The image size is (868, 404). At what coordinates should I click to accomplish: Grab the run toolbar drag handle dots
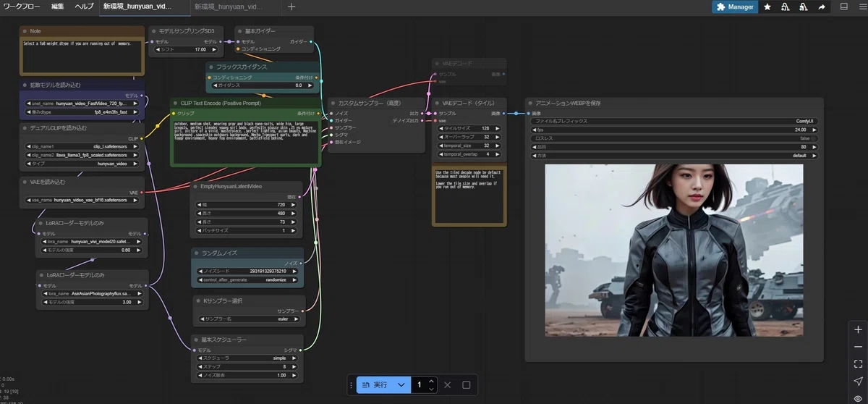tap(351, 385)
